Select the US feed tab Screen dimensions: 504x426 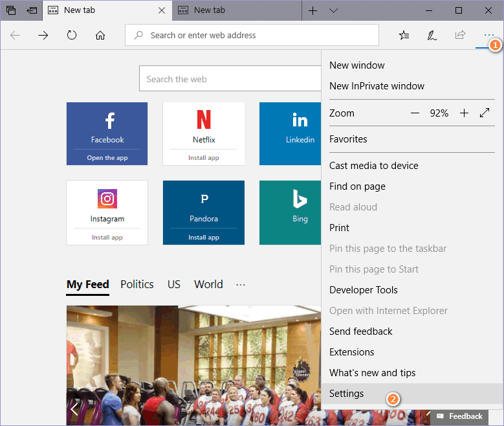tap(174, 284)
